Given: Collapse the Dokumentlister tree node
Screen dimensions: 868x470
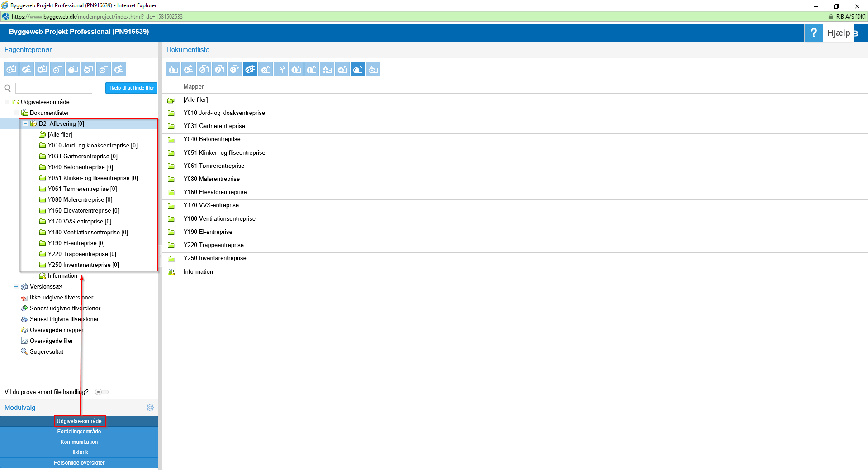Looking at the screenshot, I should click(16, 113).
